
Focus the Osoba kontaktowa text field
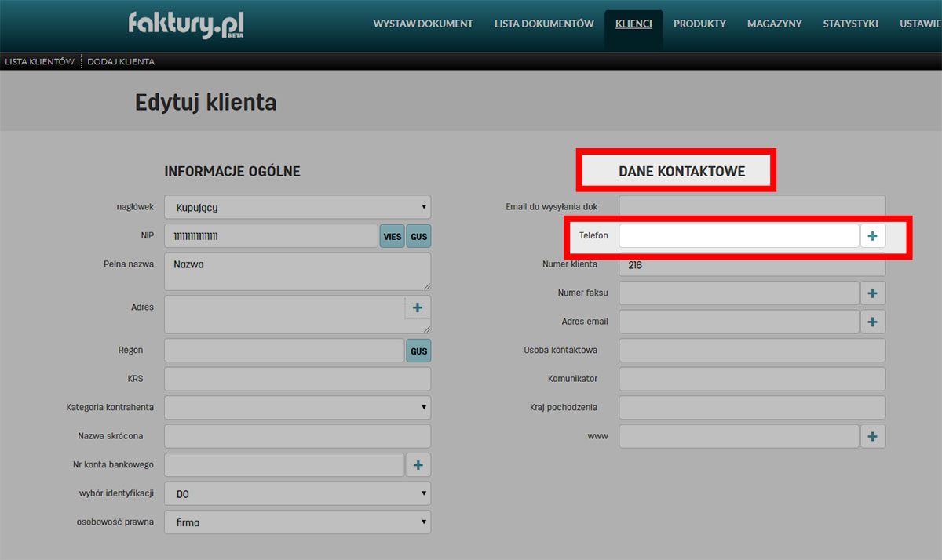[x=751, y=351]
